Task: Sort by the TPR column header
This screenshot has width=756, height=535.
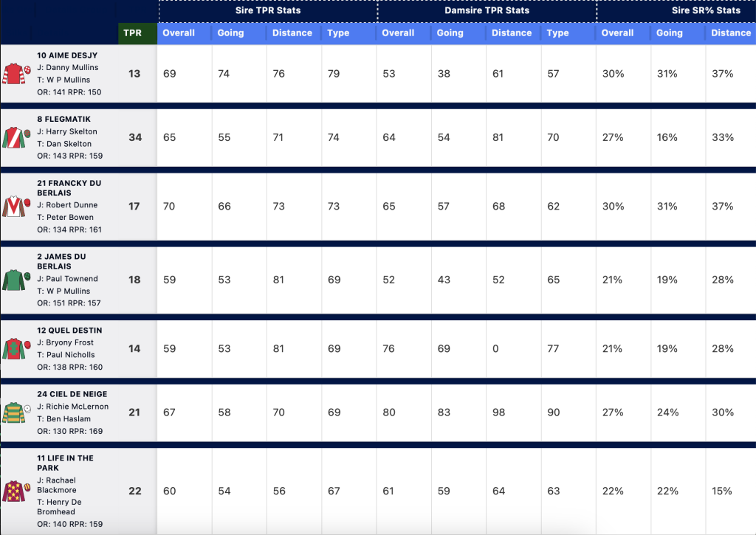Action: click(133, 32)
